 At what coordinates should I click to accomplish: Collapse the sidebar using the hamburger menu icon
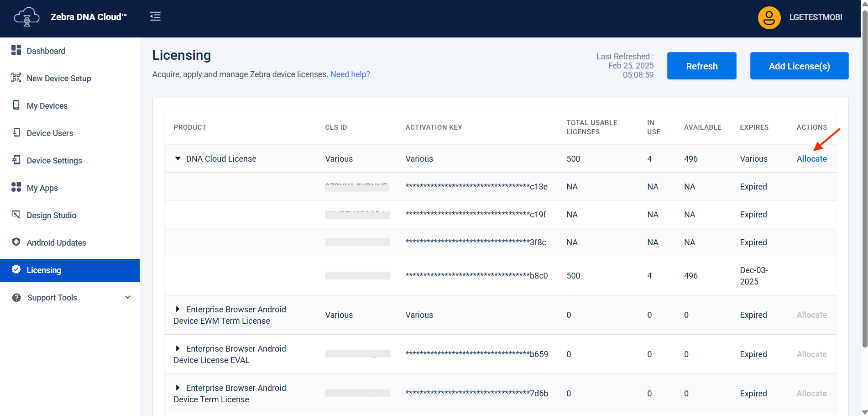155,17
